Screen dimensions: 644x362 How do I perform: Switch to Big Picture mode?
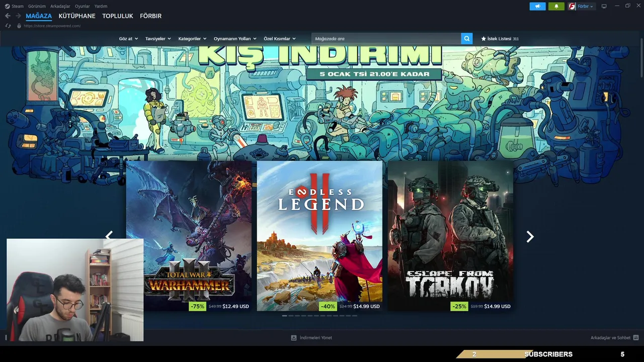pos(604,6)
